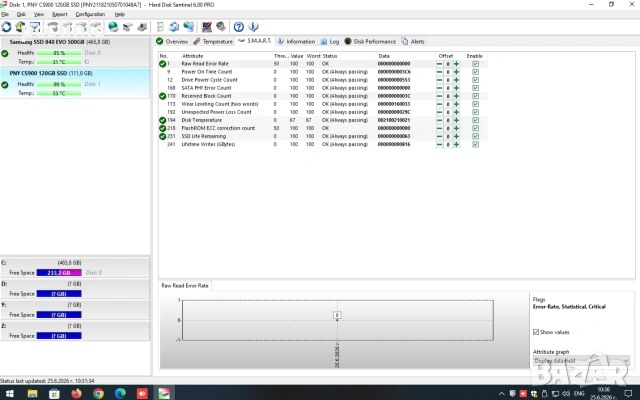640x400 pixels.
Task: Select FlashROM ECC correction count row
Action: coord(322,128)
